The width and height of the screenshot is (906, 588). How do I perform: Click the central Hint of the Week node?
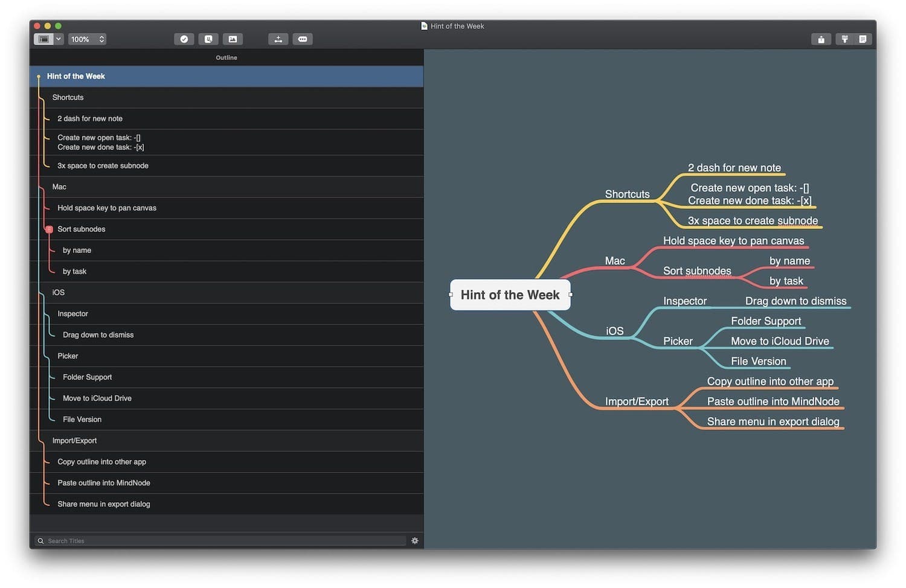(x=510, y=295)
